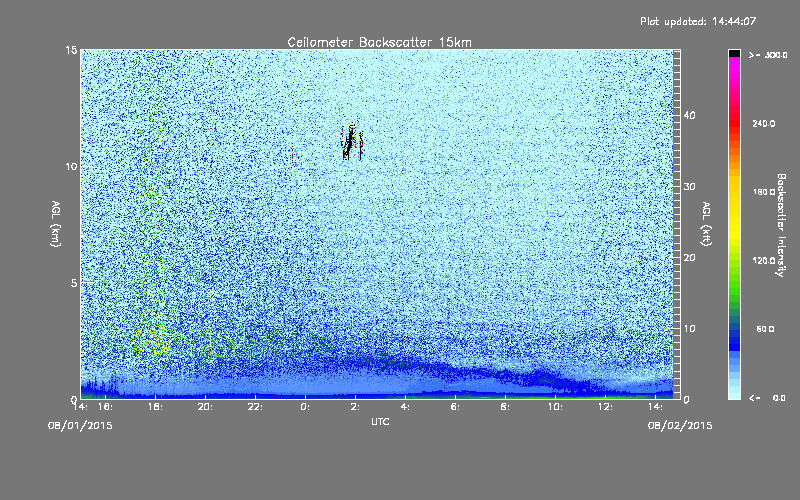
Task: Click the "Ceilometer Backscatter 15km" plot title
Action: click(x=379, y=42)
